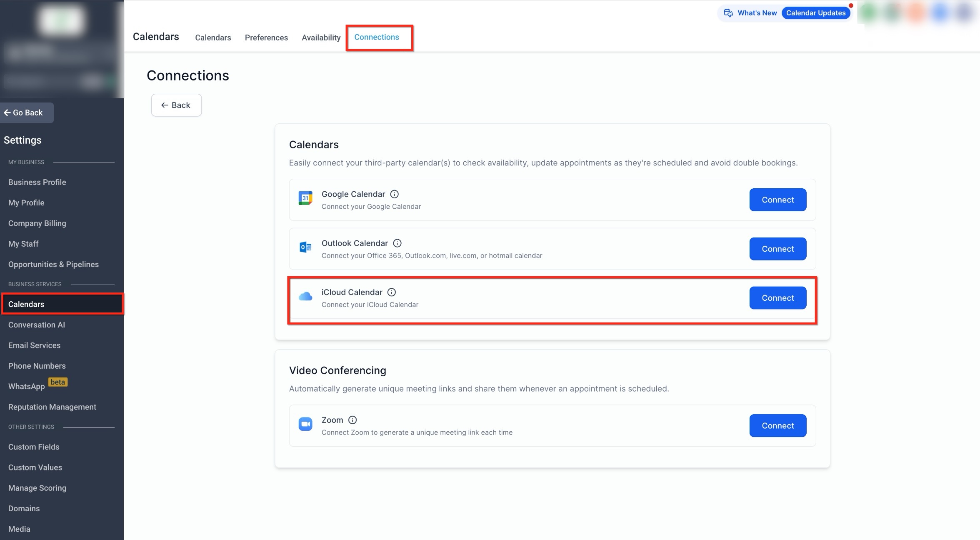Open Zoom info tooltip icon
Screen dimensions: 980x540
tap(352, 420)
